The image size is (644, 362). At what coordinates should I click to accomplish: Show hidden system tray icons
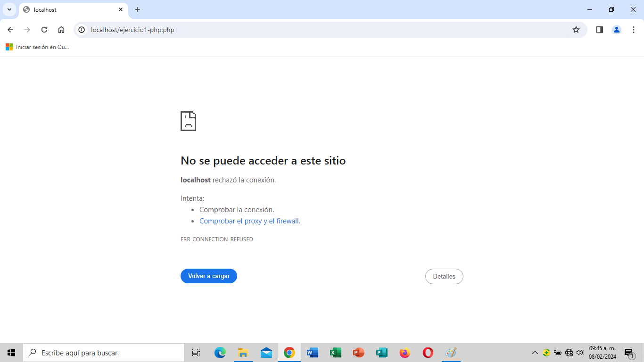(535, 353)
